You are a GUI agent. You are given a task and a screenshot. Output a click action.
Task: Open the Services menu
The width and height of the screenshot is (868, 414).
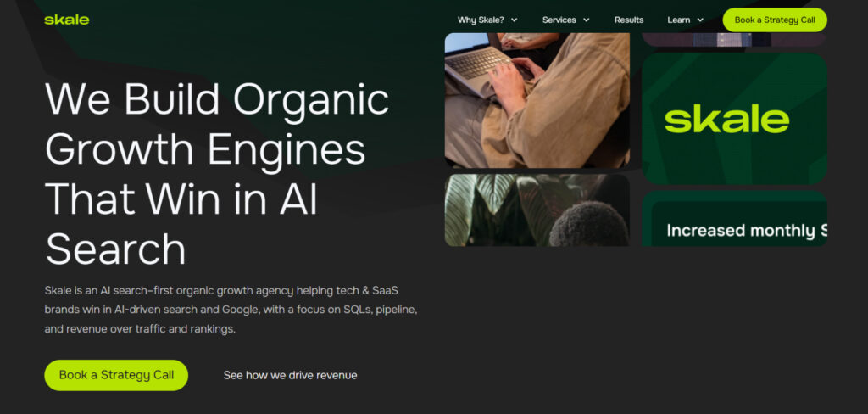click(x=559, y=20)
